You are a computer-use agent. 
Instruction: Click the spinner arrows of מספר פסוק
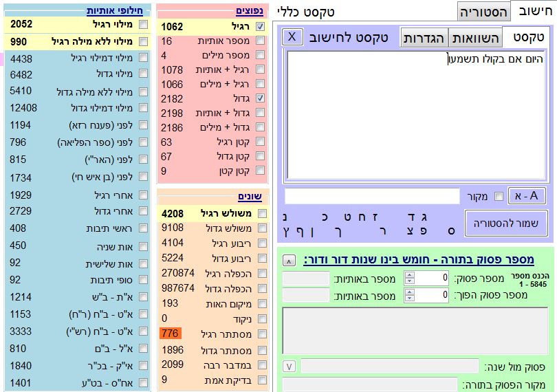pyautogui.click(x=410, y=278)
